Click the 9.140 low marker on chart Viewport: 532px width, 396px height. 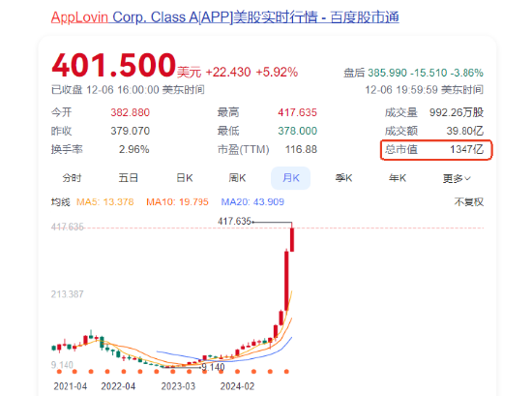pos(213,367)
